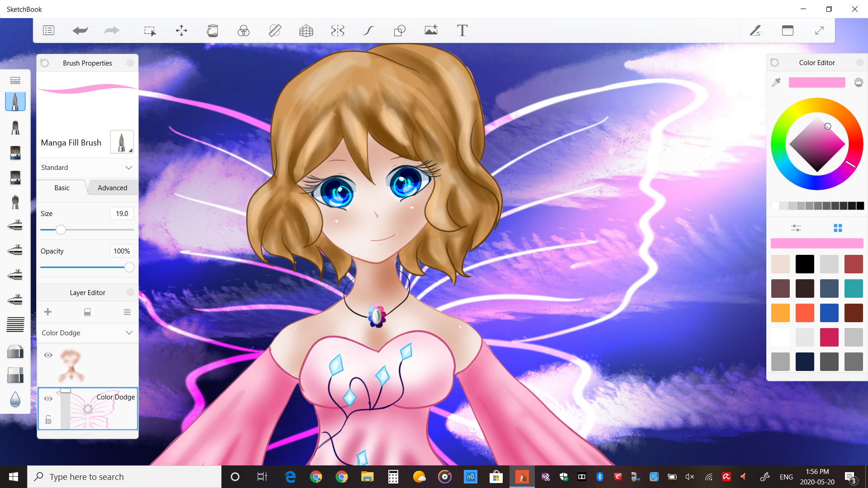The height and width of the screenshot is (488, 868).
Task: Open the Action Center notifications
Action: pos(850,477)
